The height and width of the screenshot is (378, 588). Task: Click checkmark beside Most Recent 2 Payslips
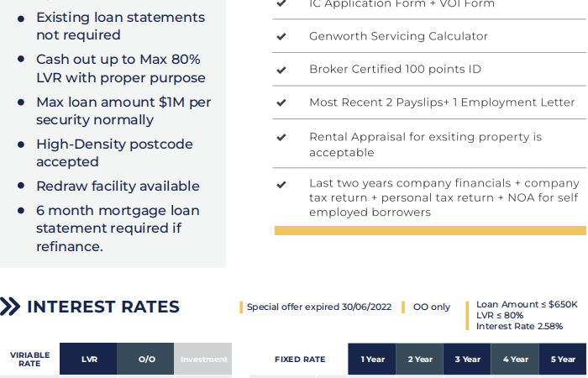tap(281, 102)
